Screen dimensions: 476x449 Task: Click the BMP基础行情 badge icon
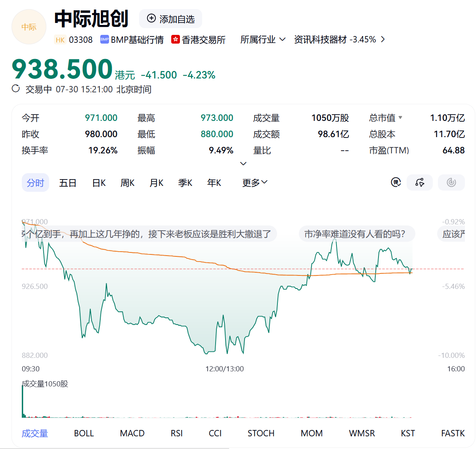[105, 39]
